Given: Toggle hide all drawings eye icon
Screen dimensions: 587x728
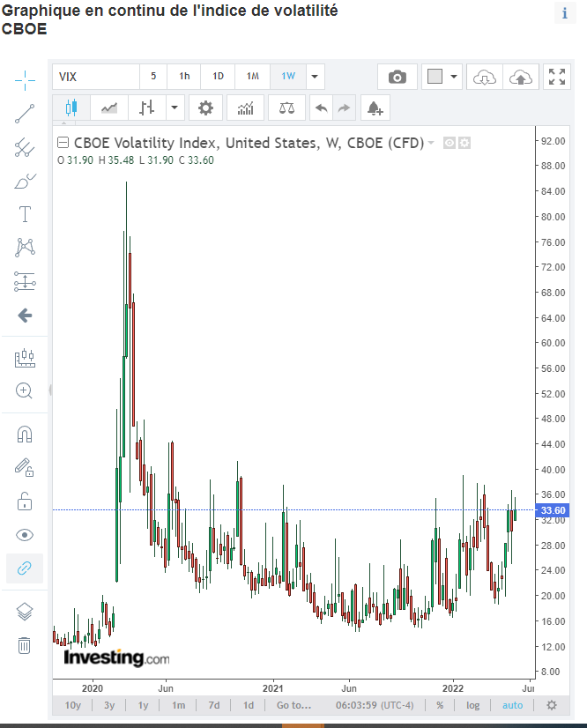Looking at the screenshot, I should 25,535.
